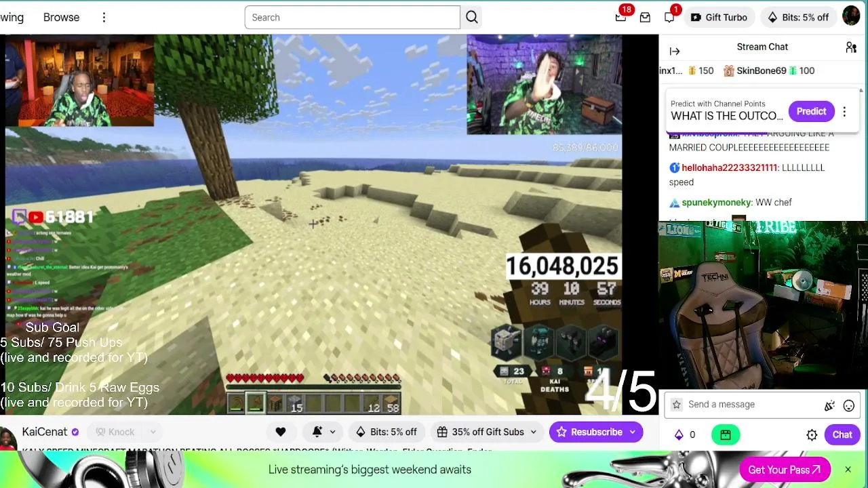Screen dimensions: 868x488
Task: Open prediction card three-dot options
Action: pyautogui.click(x=844, y=112)
